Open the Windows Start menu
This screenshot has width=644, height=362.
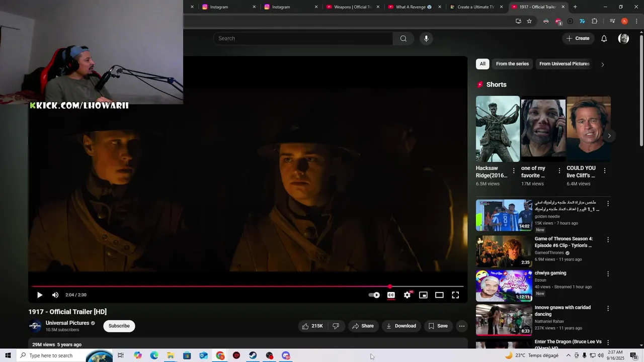[x=8, y=355]
